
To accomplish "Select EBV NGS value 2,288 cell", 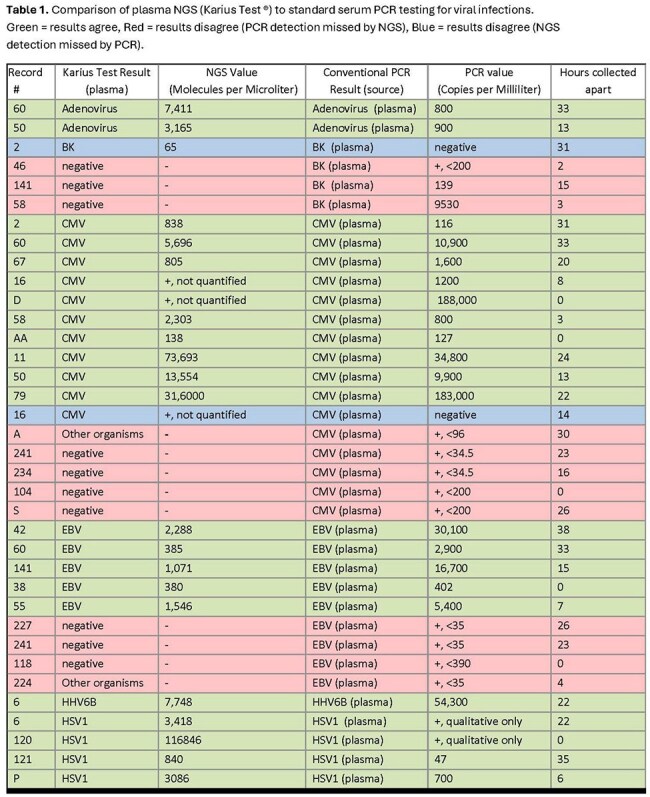I will (x=232, y=530).
